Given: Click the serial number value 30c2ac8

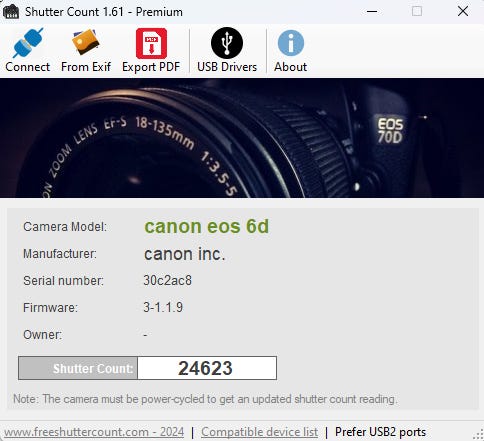Looking at the screenshot, I should (167, 280).
